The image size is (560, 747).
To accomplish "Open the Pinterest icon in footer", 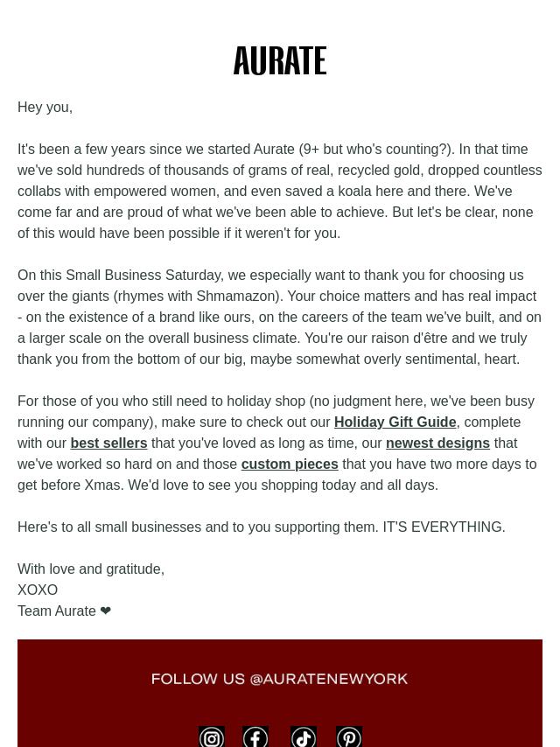I will pyautogui.click(x=349, y=737).
